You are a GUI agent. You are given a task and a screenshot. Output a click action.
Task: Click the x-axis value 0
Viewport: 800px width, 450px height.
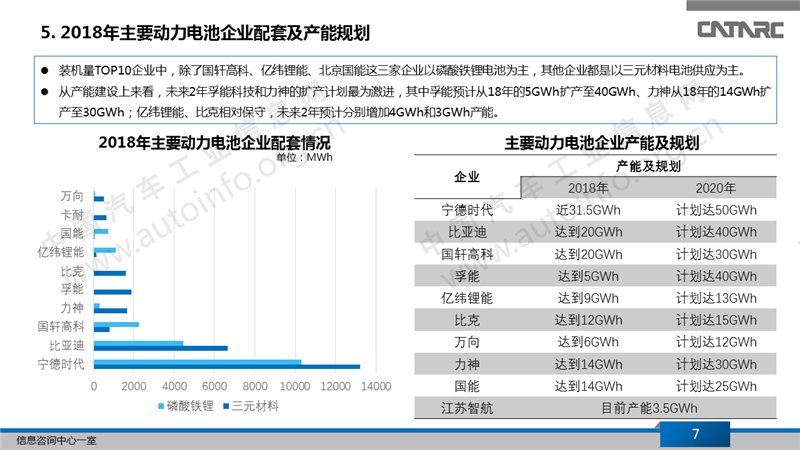point(94,386)
